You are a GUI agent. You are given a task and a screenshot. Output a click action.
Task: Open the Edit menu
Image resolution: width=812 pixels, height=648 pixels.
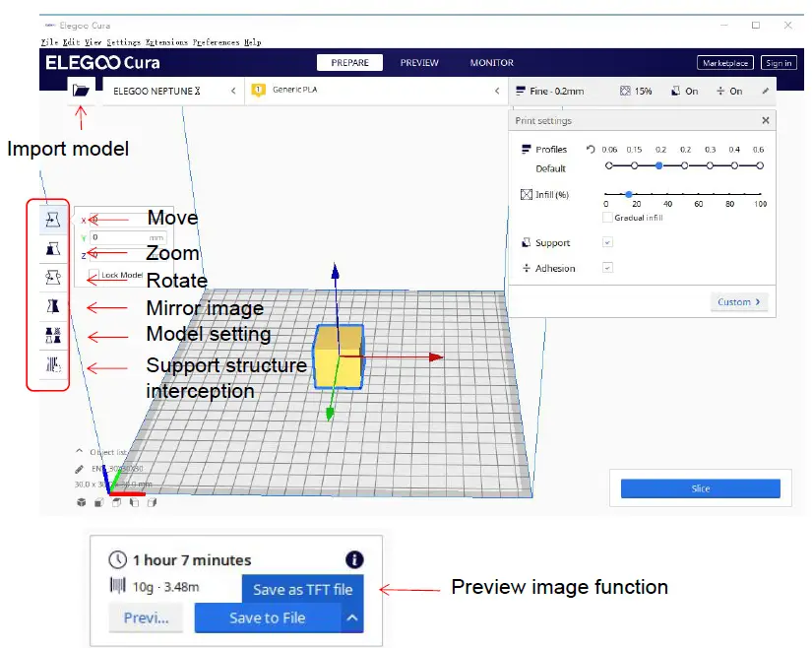(x=71, y=42)
